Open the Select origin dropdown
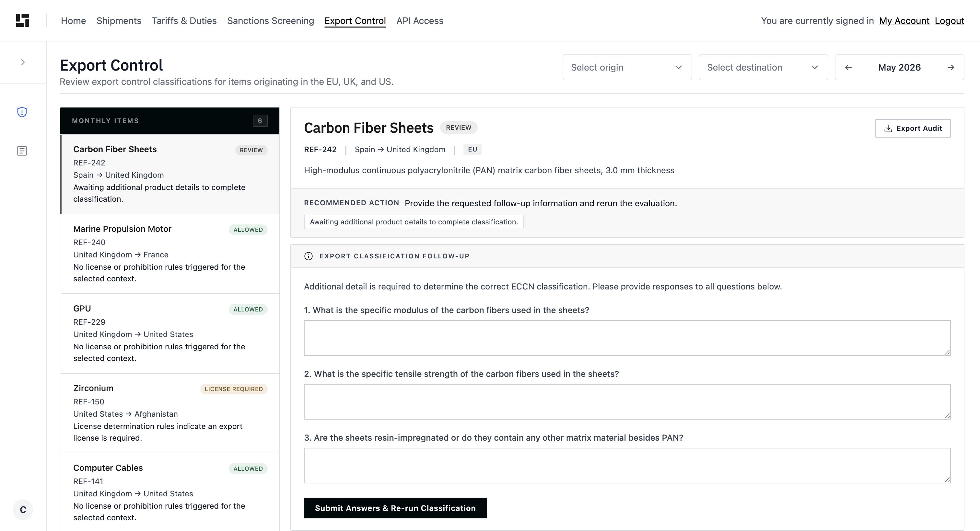Image resolution: width=980 pixels, height=531 pixels. tap(627, 67)
